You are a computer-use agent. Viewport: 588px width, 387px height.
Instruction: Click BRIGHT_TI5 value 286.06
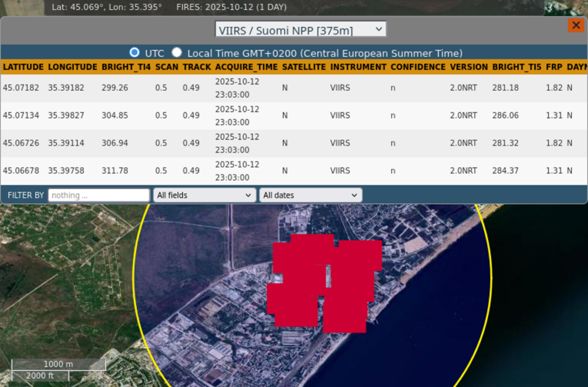tap(505, 115)
